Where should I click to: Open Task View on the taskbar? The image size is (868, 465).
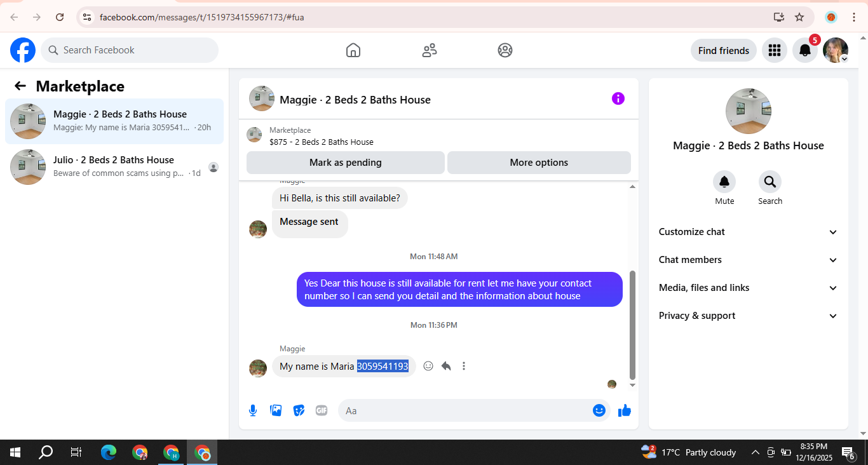pyautogui.click(x=76, y=452)
